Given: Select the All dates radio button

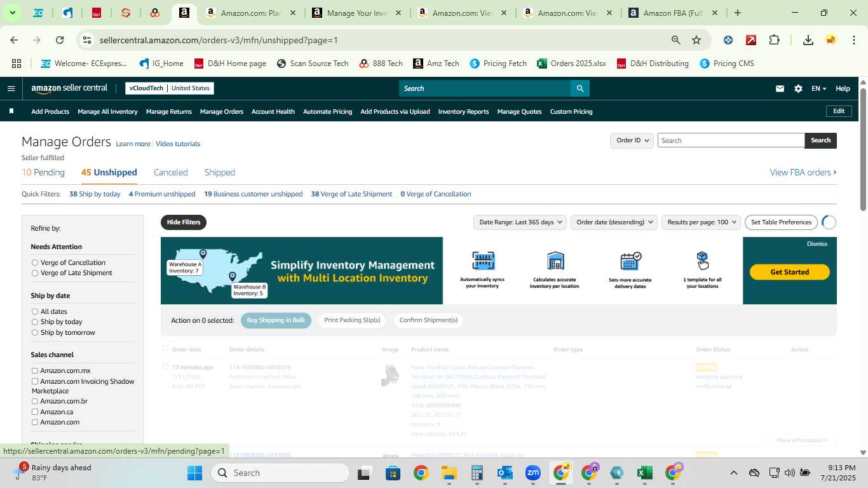Looking at the screenshot, I should click(x=35, y=311).
